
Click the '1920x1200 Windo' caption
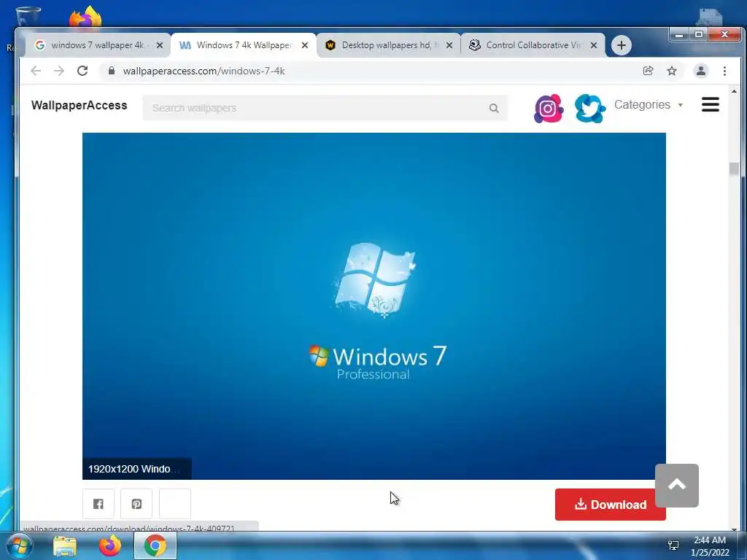point(136,469)
